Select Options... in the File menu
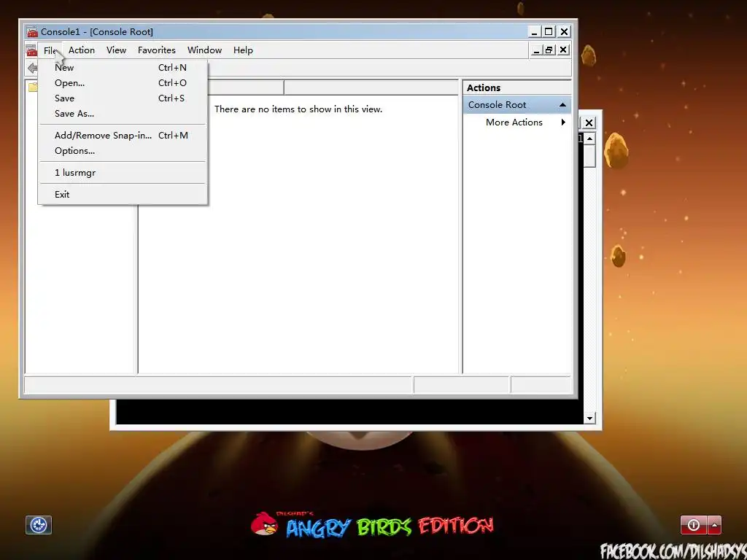Screen dimensions: 747x560 [123, 150]
